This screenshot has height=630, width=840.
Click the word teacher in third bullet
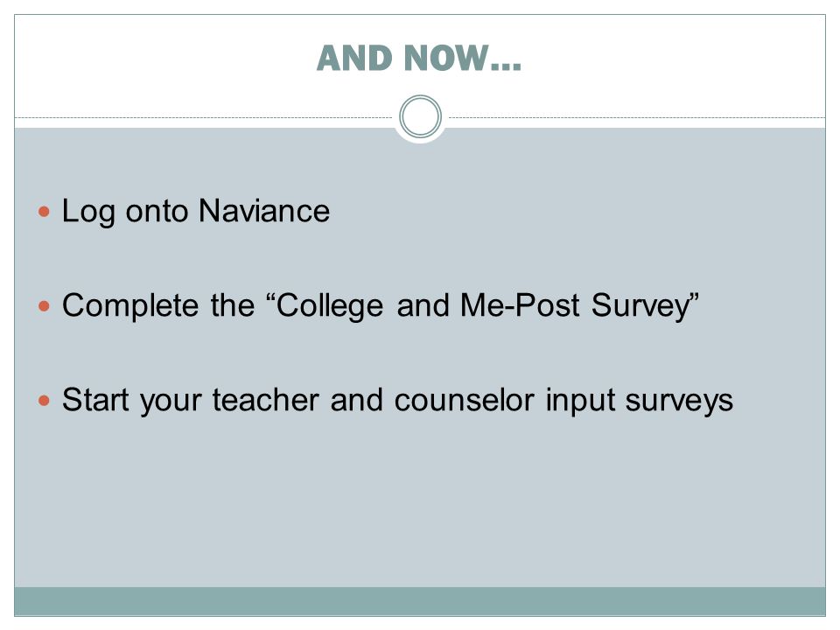tap(266, 400)
